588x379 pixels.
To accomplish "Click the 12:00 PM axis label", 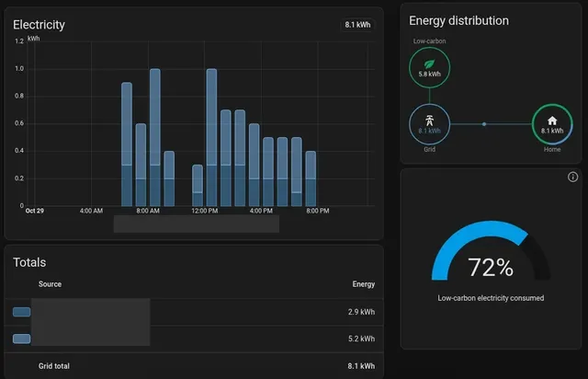I will pos(204,211).
